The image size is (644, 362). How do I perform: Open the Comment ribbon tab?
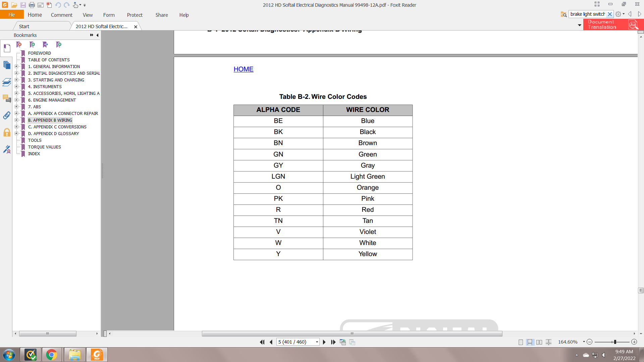(61, 15)
